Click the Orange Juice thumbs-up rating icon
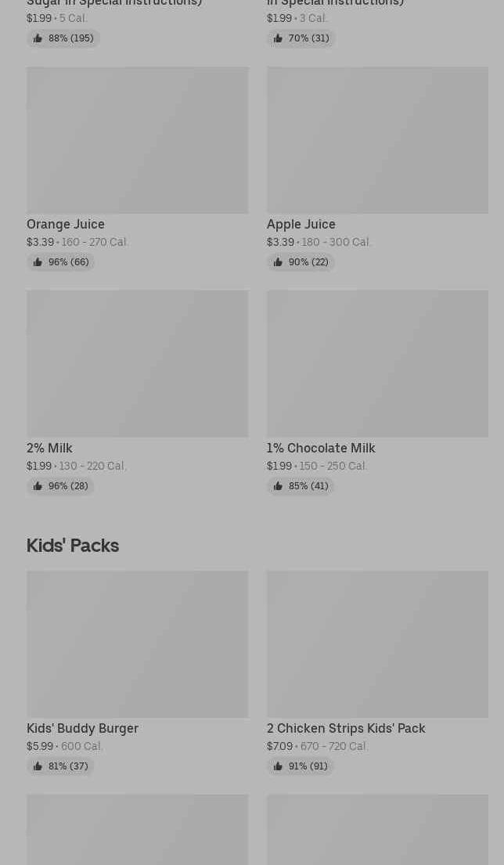The height and width of the screenshot is (865, 504). 38,262
